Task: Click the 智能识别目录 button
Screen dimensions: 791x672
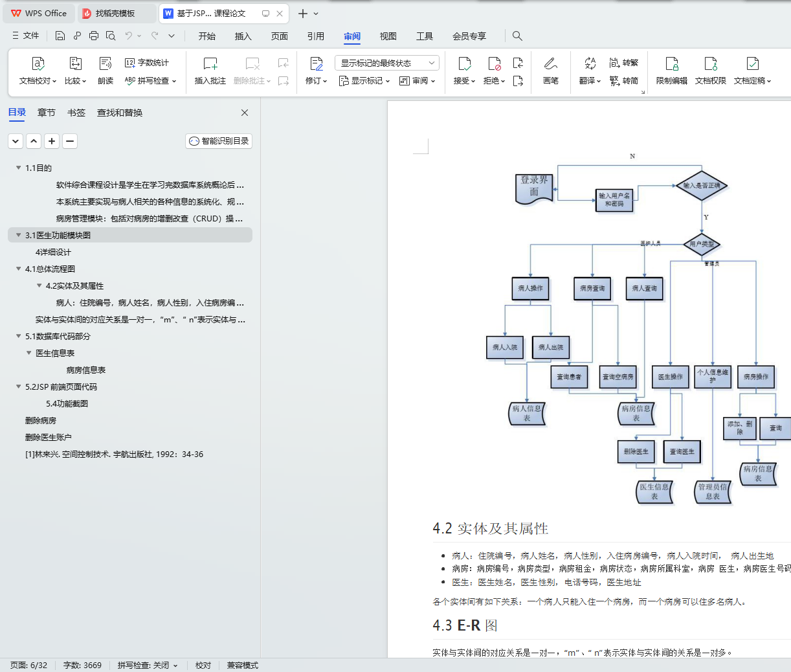Action: pyautogui.click(x=219, y=140)
